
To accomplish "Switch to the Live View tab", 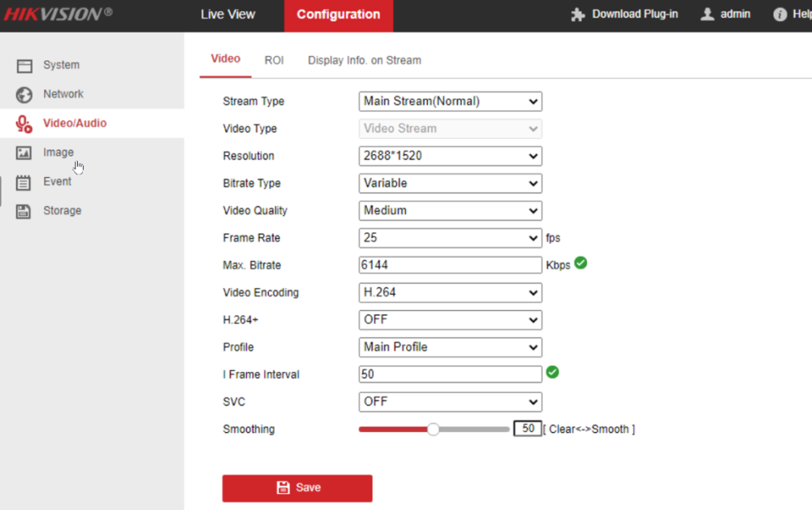I will tap(228, 15).
